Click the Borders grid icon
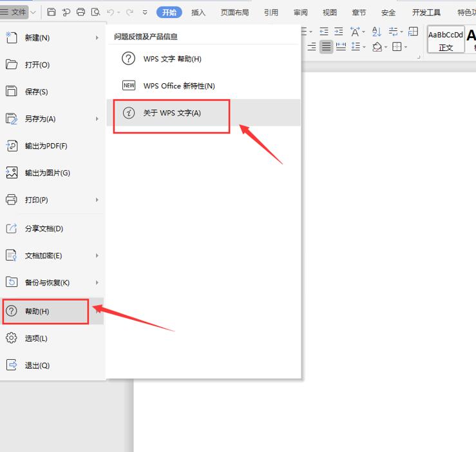This screenshot has width=476, height=452. coord(397,46)
